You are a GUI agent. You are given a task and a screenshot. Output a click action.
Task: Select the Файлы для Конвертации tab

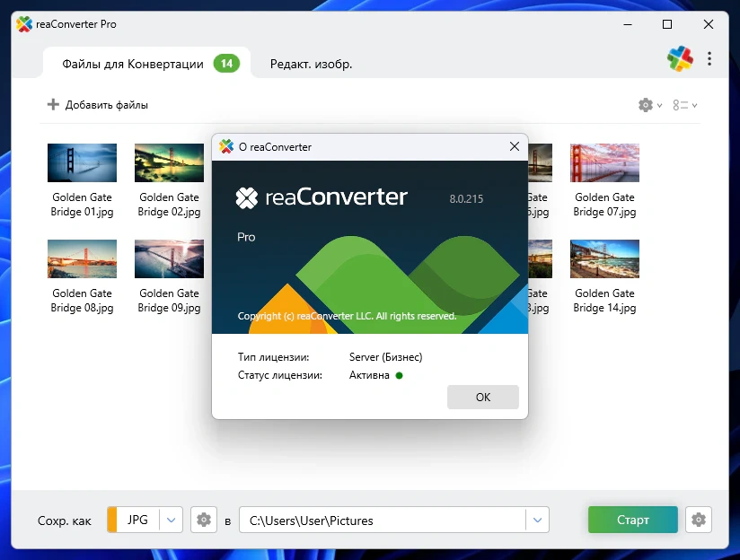pos(133,64)
